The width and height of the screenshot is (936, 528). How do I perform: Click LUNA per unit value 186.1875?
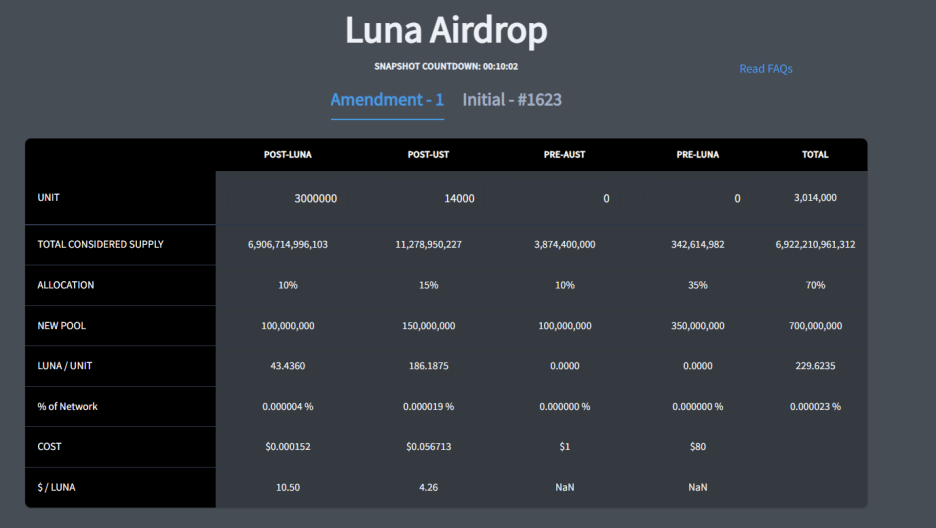click(428, 366)
